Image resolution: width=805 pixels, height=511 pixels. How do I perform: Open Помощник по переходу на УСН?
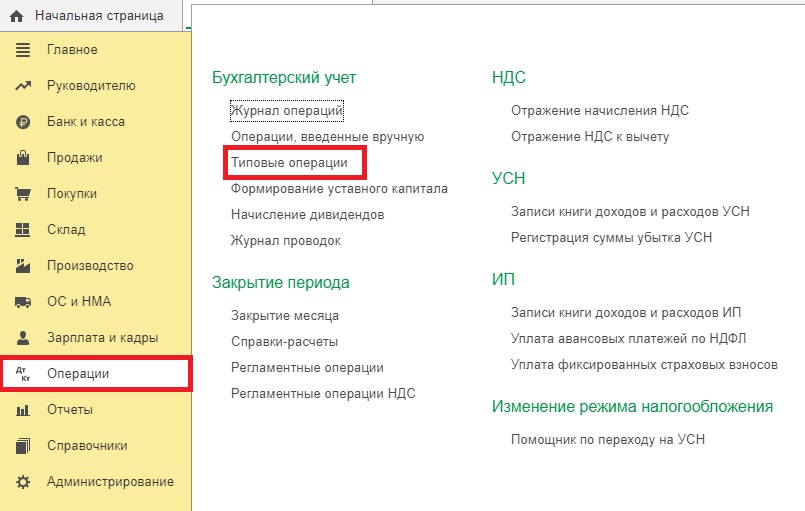click(x=608, y=440)
